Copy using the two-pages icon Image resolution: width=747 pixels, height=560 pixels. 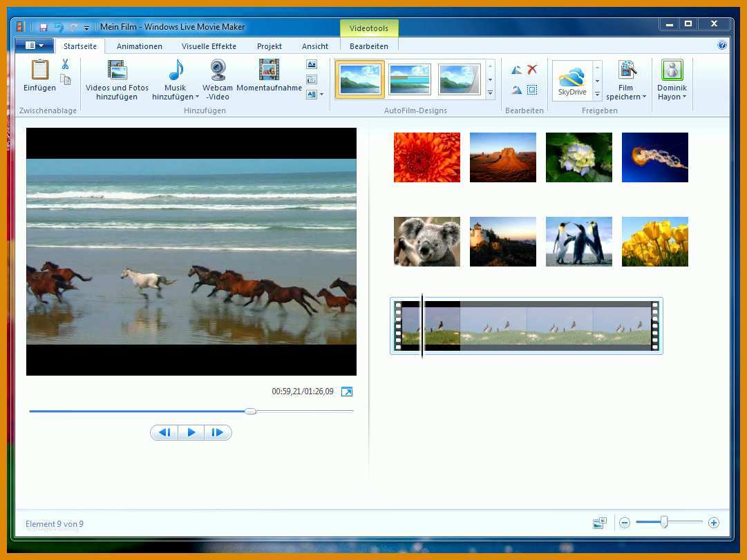coord(65,79)
